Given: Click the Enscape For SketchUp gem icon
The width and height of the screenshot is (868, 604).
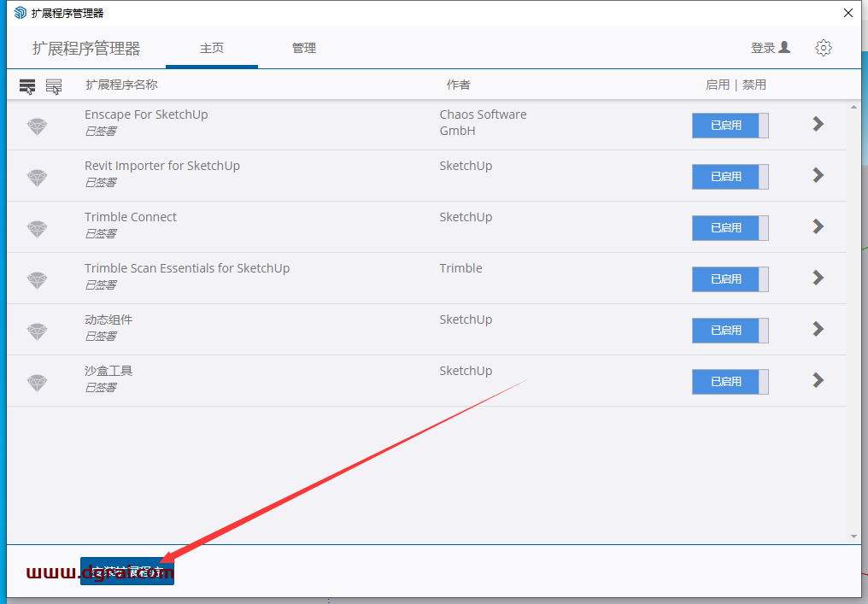Looking at the screenshot, I should click(37, 126).
